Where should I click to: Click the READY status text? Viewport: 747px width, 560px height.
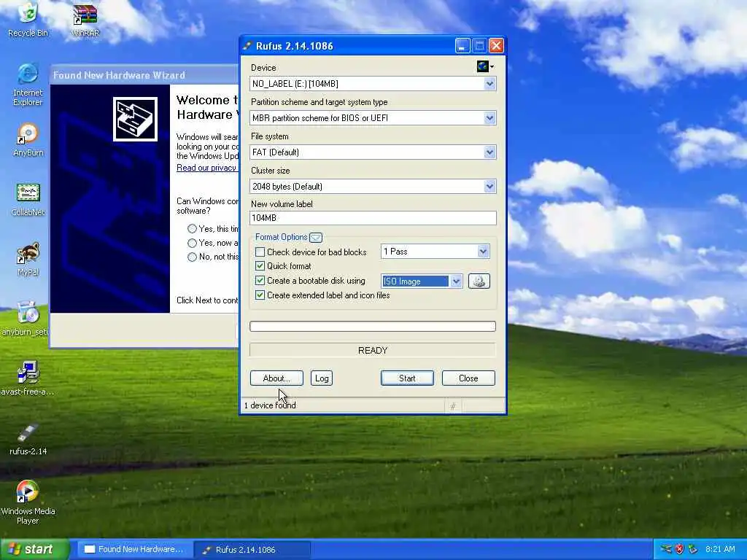[373, 351]
